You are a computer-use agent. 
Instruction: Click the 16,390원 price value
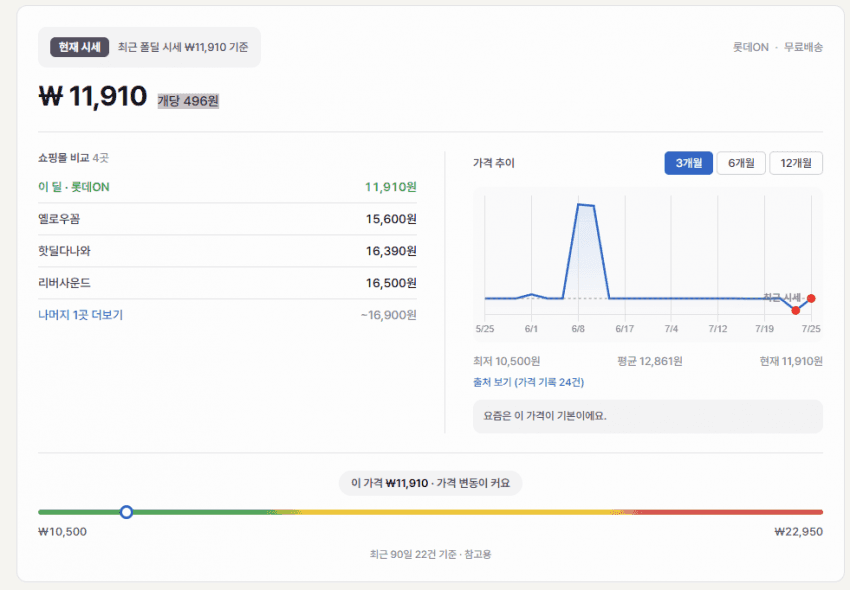391,251
